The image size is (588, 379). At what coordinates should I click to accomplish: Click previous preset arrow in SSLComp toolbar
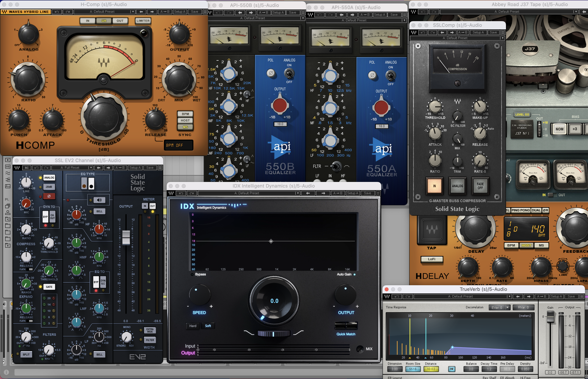pos(442,32)
